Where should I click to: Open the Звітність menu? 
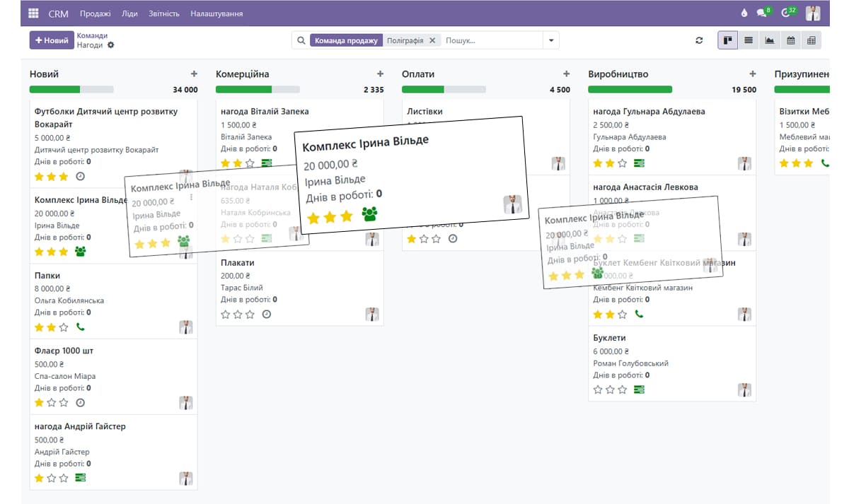pos(164,13)
